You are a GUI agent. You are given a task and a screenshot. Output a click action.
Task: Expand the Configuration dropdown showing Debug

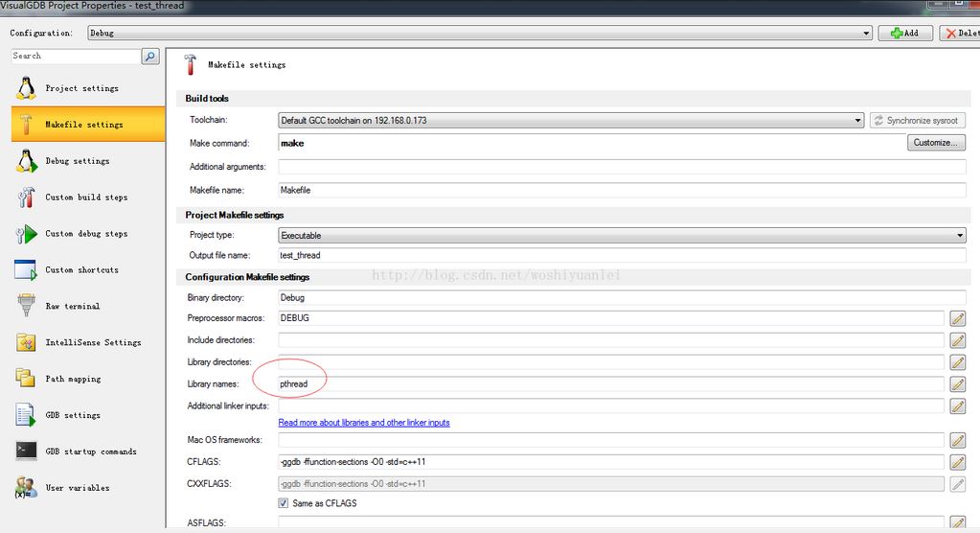point(865,33)
